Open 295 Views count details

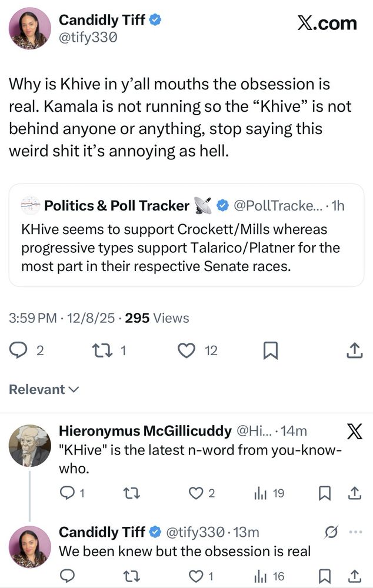[157, 318]
